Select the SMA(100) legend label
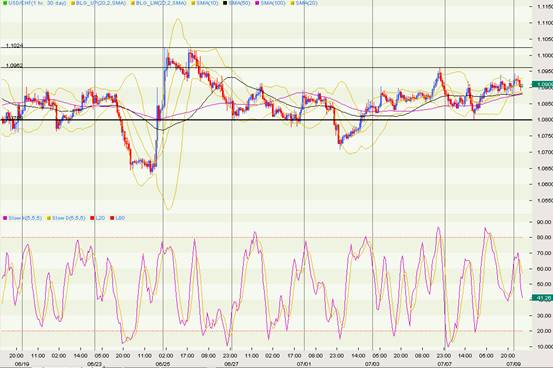553x368 pixels. [273, 3]
